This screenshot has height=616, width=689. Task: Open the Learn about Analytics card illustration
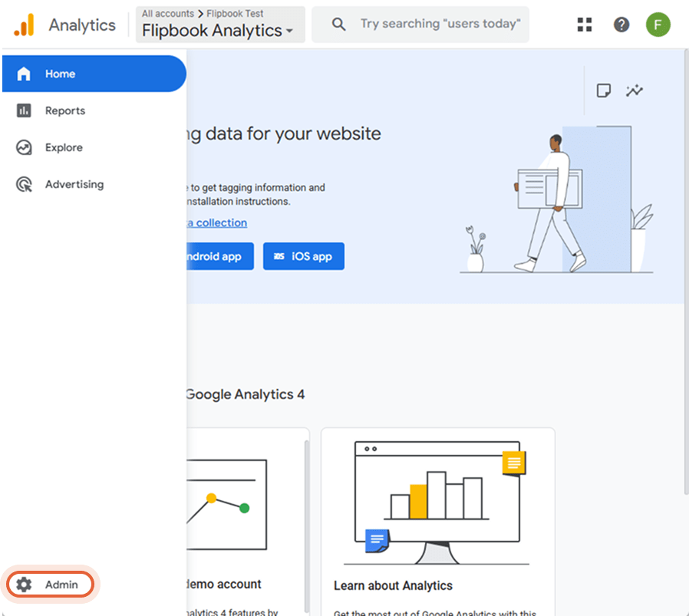[x=436, y=502]
